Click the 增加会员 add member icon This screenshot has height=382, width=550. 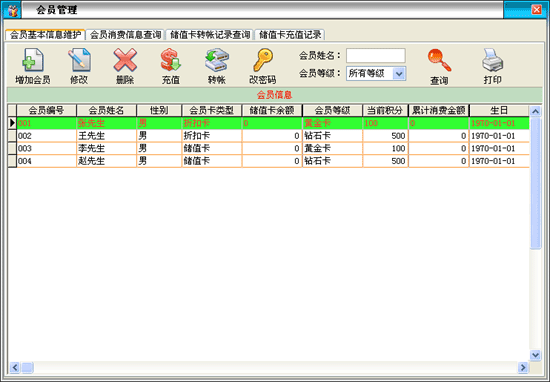pyautogui.click(x=33, y=60)
